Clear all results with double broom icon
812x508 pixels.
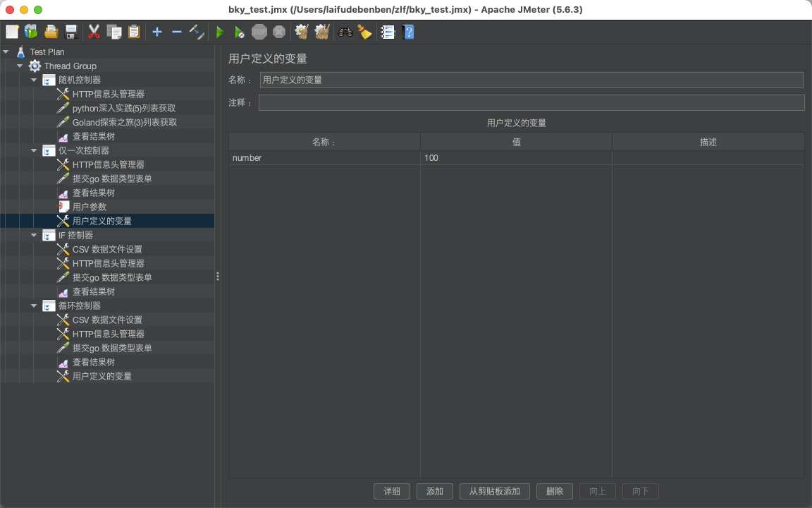[322, 32]
